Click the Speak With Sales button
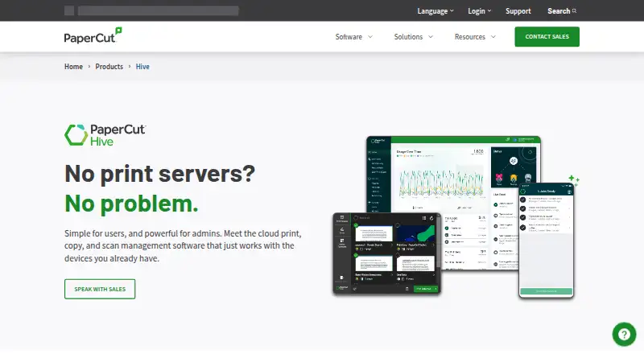644x354 pixels. 100,289
